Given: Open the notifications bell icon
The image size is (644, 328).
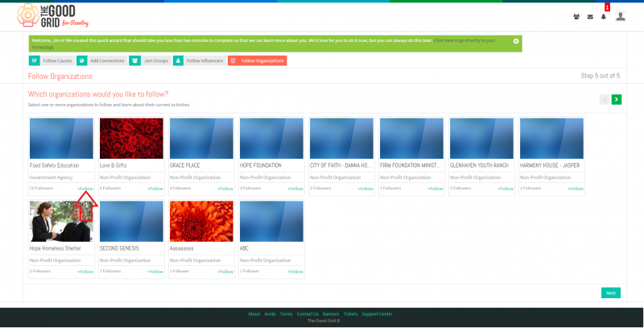Looking at the screenshot, I should [x=603, y=17].
